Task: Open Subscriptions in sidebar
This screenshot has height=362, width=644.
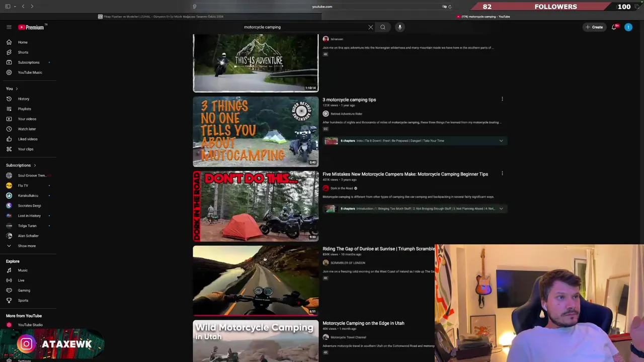Action: pos(28,62)
